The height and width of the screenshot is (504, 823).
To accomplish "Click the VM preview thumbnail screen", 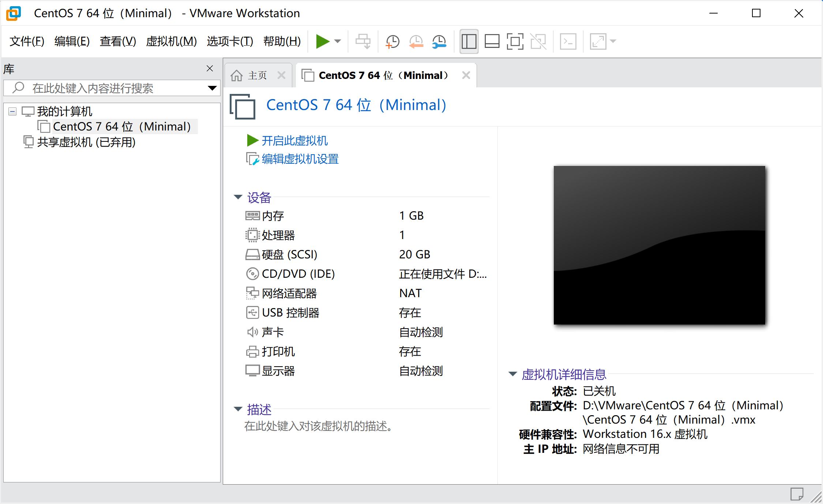I will [658, 246].
